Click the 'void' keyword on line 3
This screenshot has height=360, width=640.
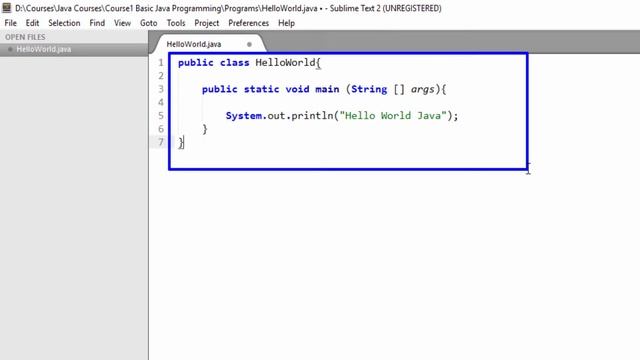297,89
